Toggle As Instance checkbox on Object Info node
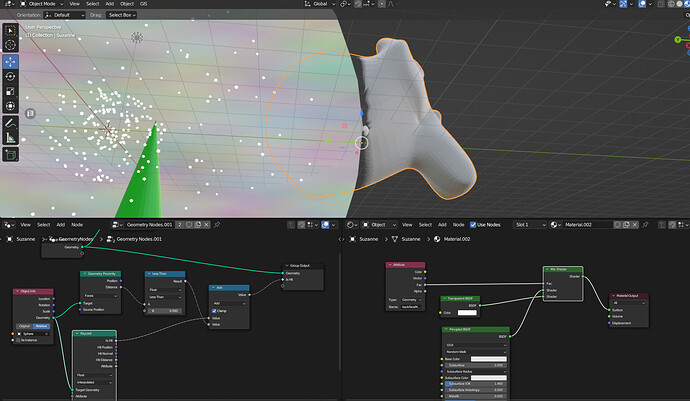 coord(18,340)
